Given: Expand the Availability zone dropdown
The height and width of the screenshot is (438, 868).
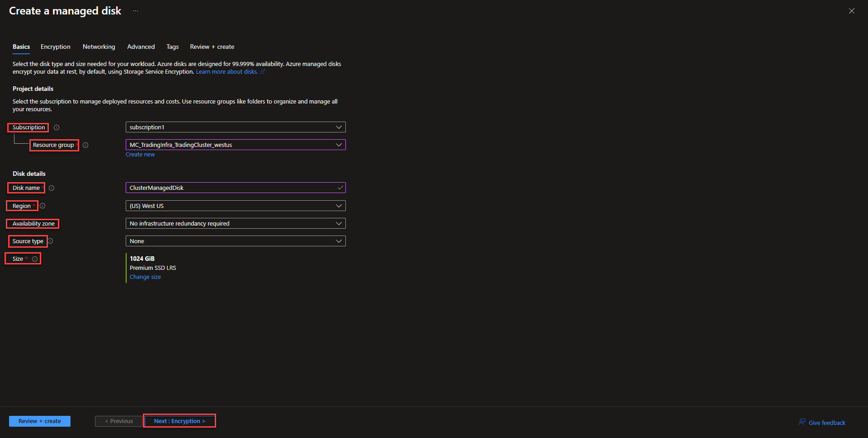Looking at the screenshot, I should click(x=235, y=223).
